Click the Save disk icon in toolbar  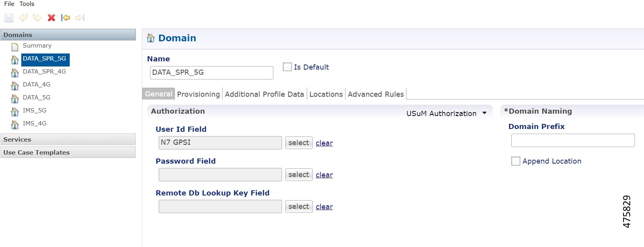click(9, 18)
